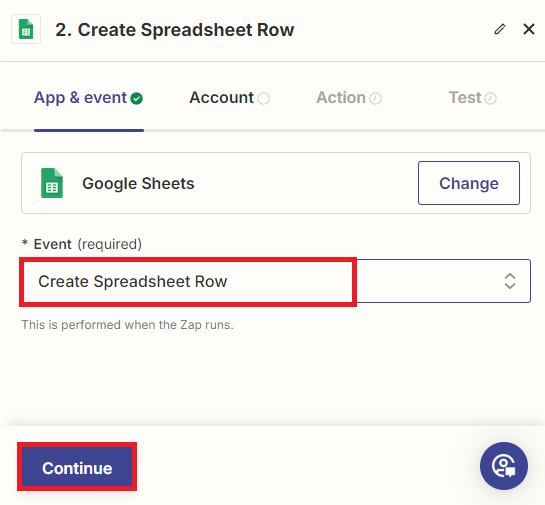Expand the Event selector up-down arrows
This screenshot has width=545, height=505.
coord(510,281)
